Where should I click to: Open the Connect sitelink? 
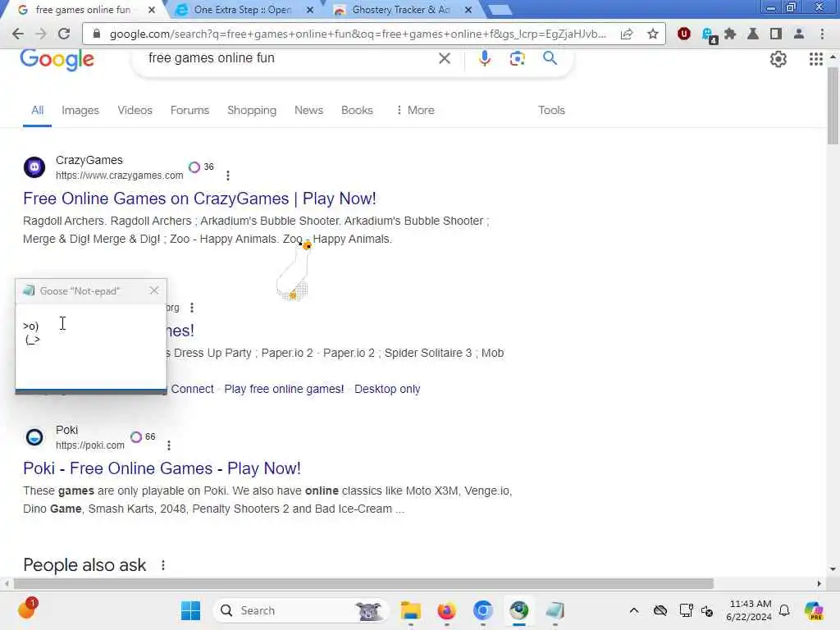point(192,389)
